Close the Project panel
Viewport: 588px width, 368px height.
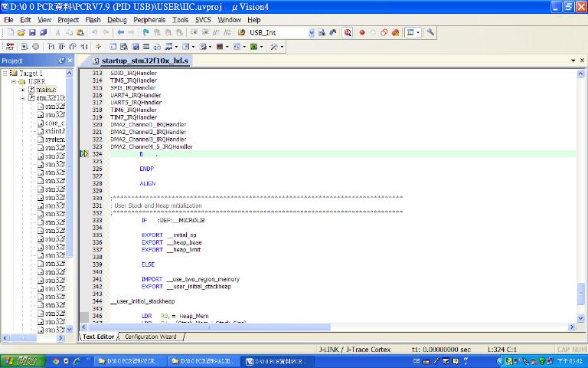click(70, 61)
